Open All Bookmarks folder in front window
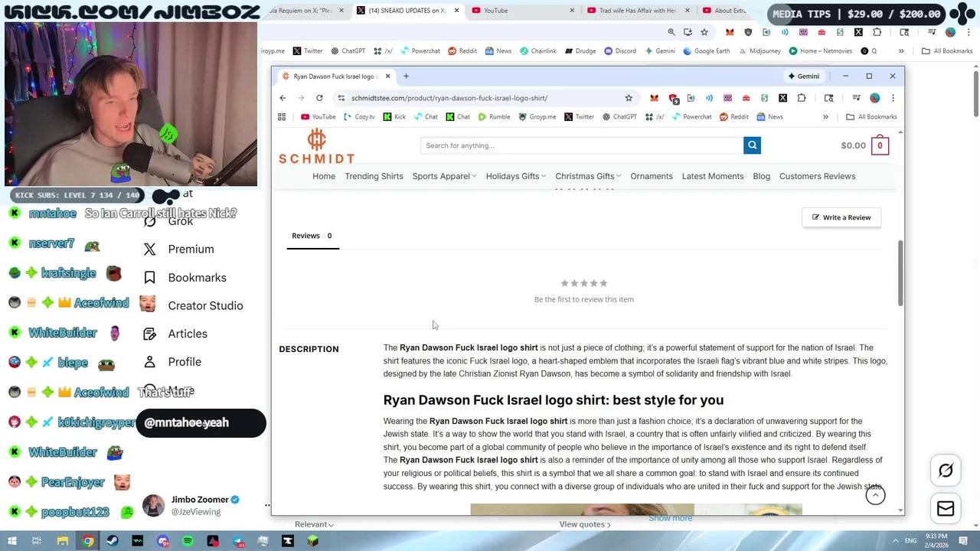Screen dimensions: 980x551 (x=871, y=117)
